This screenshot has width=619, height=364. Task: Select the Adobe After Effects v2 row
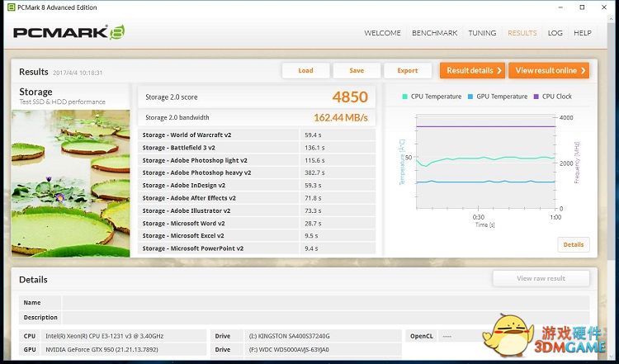[257, 198]
